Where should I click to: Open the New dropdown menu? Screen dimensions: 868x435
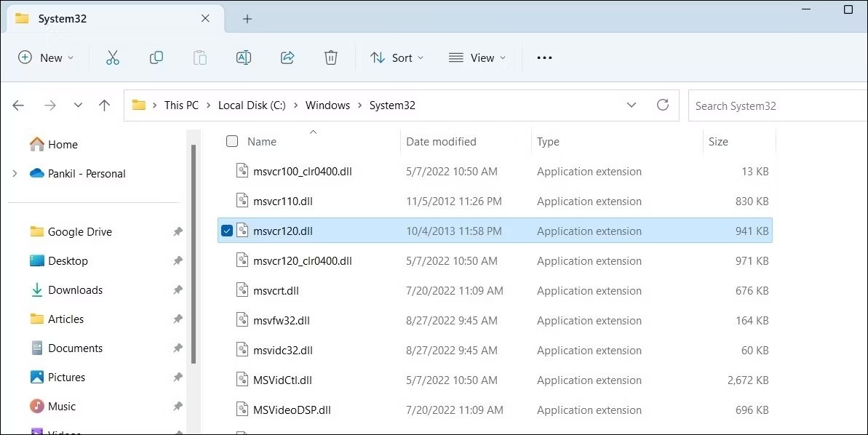coord(46,57)
